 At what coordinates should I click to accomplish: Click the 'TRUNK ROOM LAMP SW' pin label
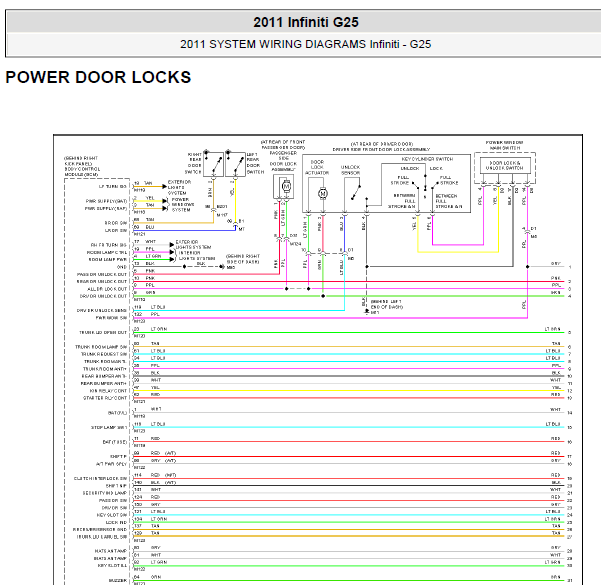[x=101, y=347]
